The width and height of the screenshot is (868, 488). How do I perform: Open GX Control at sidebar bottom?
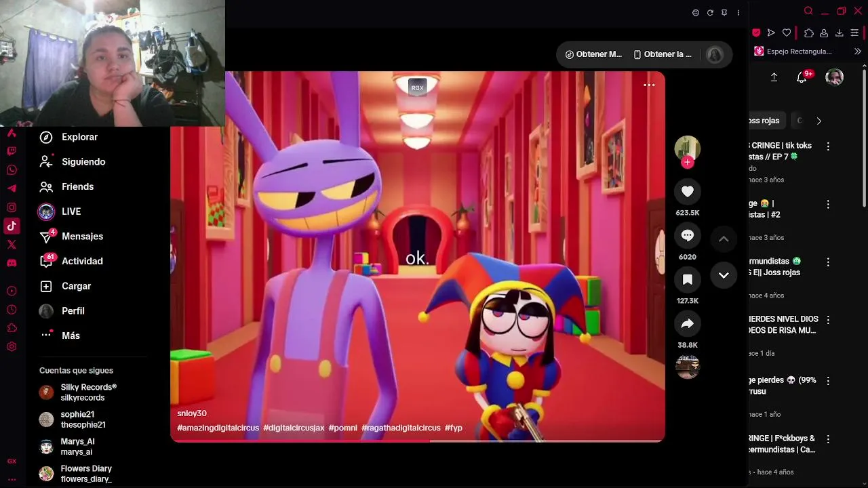(x=12, y=461)
